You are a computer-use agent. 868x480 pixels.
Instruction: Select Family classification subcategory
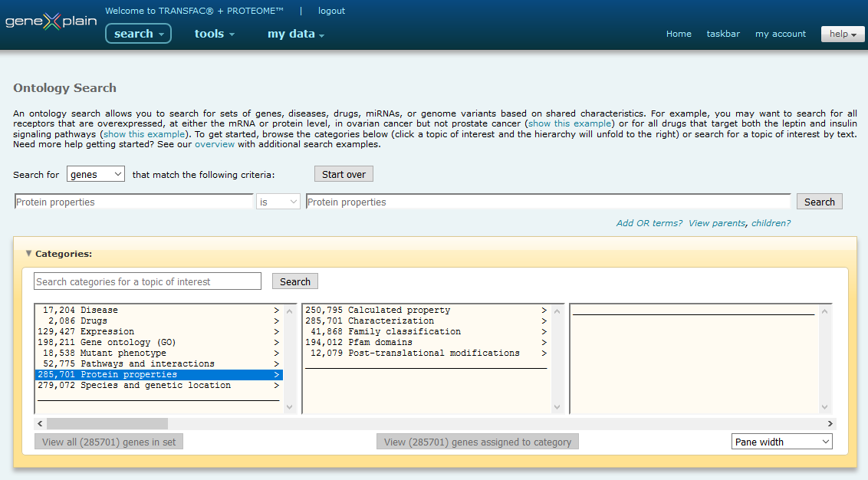coord(426,331)
